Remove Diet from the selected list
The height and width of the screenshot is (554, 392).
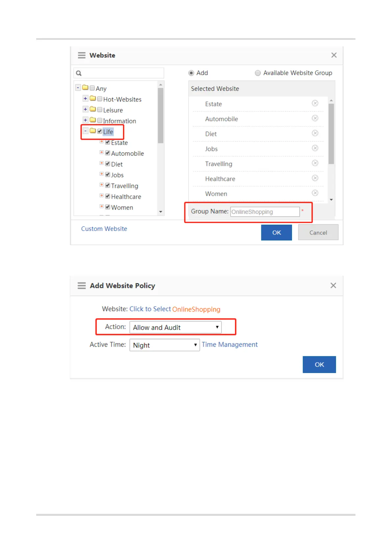315,133
